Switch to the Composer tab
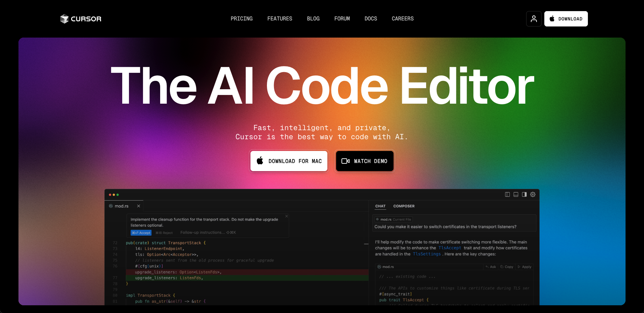The image size is (644, 313). (404, 206)
